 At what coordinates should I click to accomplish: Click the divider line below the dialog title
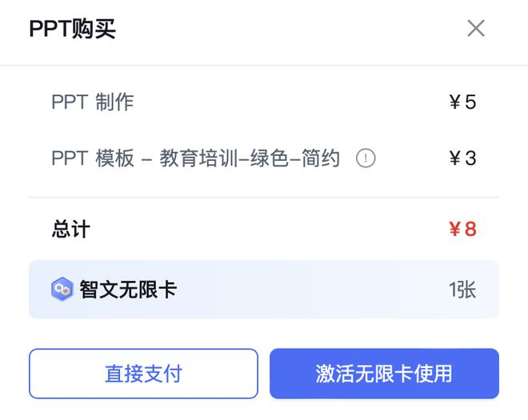pyautogui.click(x=264, y=66)
